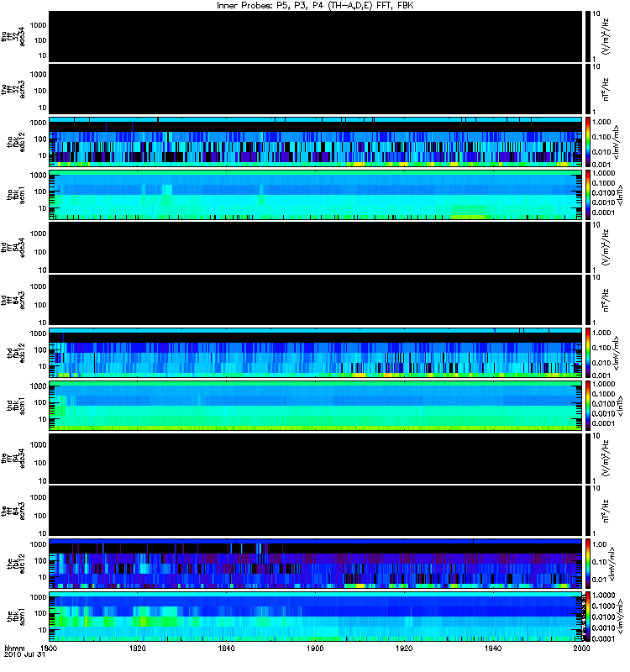This screenshot has width=630, height=672.
Task: Click the rainbow color bar beside thd fbk edc12
Action: click(x=588, y=353)
